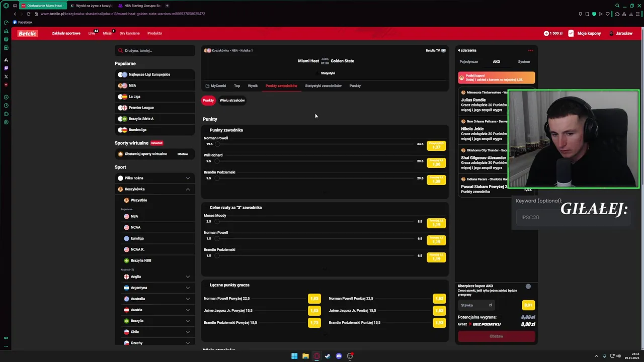Click the Obstaw button in betslip
Image resolution: width=644 pixels, height=362 pixels.
tap(496, 336)
